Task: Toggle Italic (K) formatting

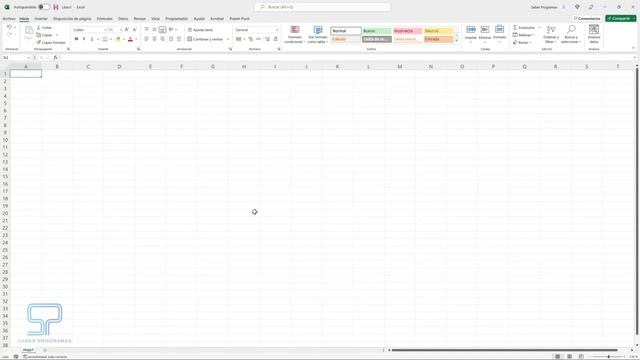Action: point(84,39)
